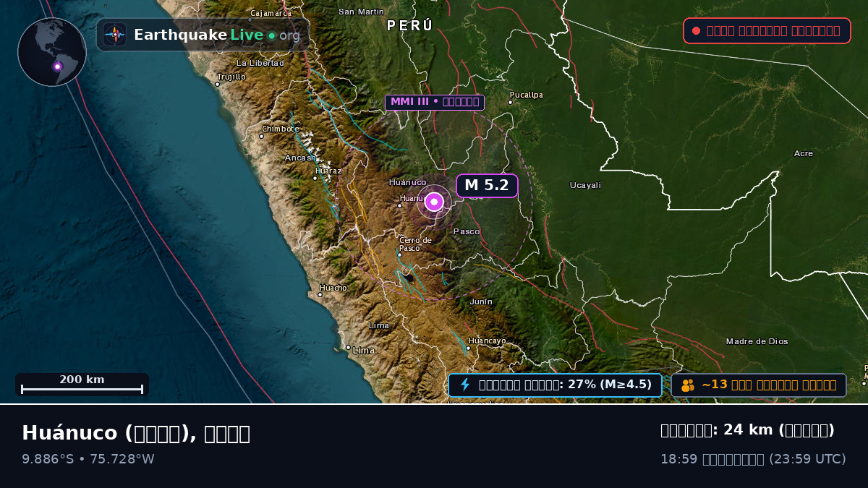The width and height of the screenshot is (868, 488).
Task: Select the coordinates 9.886°S • 75.728°W
Action: click(88, 459)
